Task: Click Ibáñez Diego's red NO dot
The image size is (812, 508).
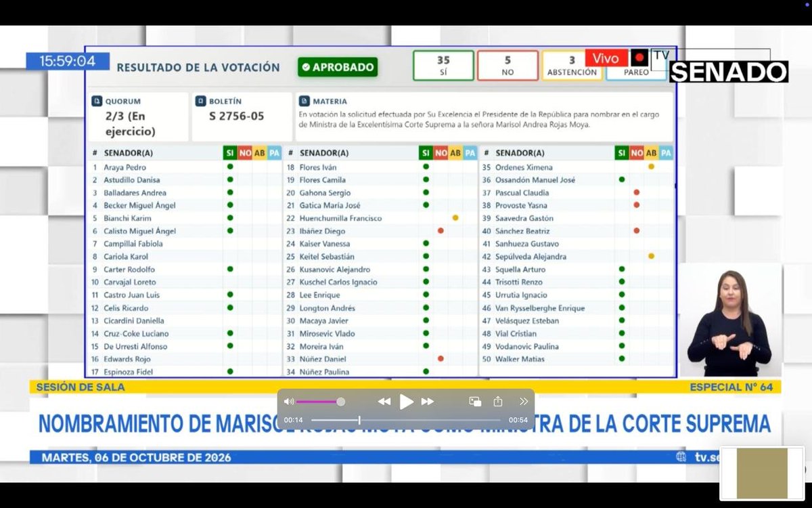Action: coord(441,231)
